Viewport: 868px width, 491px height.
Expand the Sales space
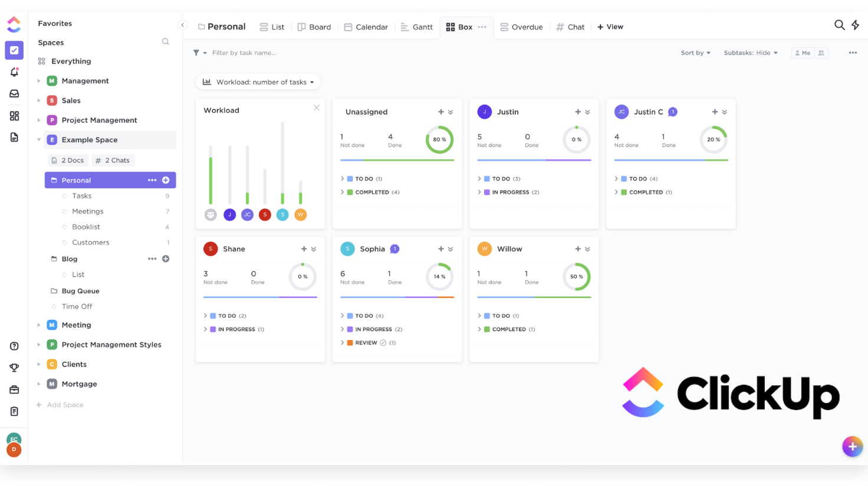(39, 100)
